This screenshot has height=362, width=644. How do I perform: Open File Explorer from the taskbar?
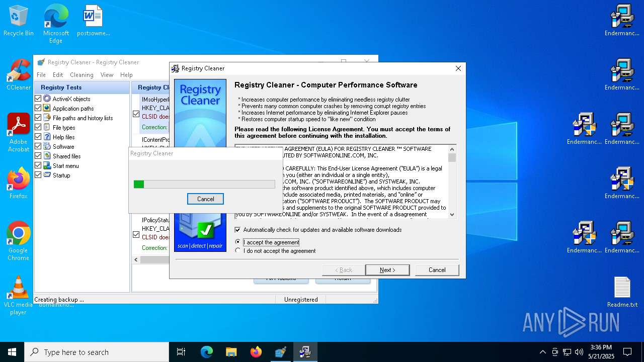click(x=231, y=352)
